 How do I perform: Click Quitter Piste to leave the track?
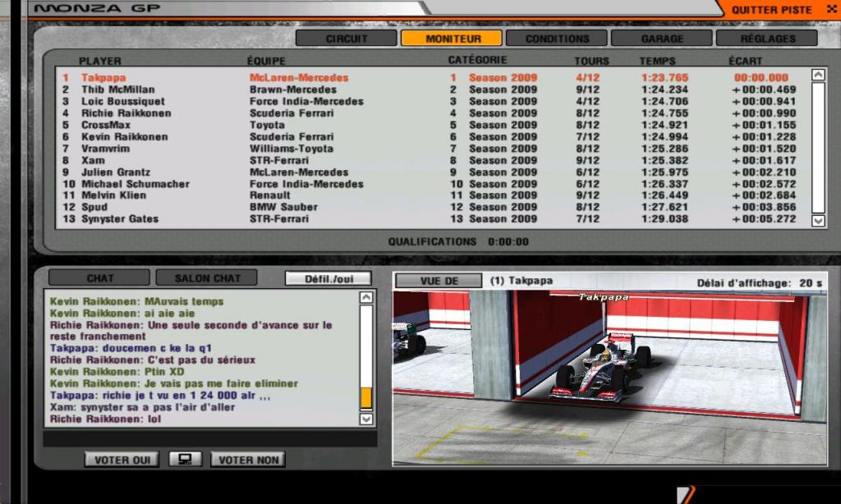tap(771, 10)
